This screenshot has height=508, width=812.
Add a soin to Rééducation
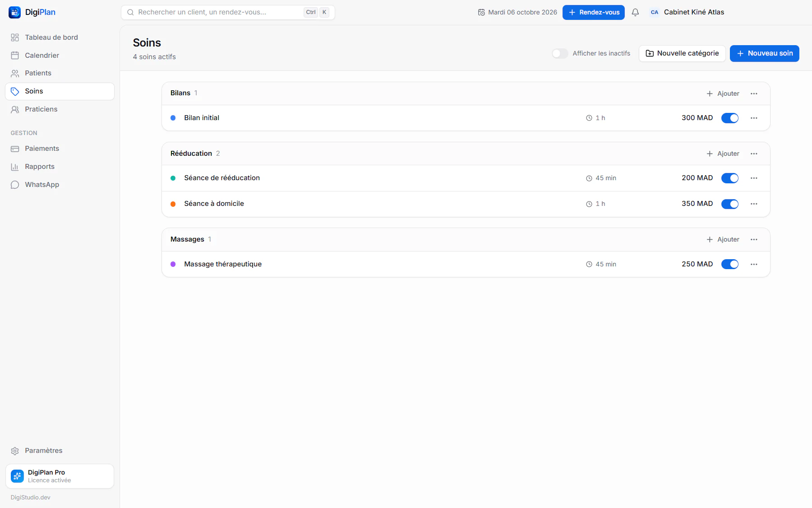pyautogui.click(x=723, y=154)
